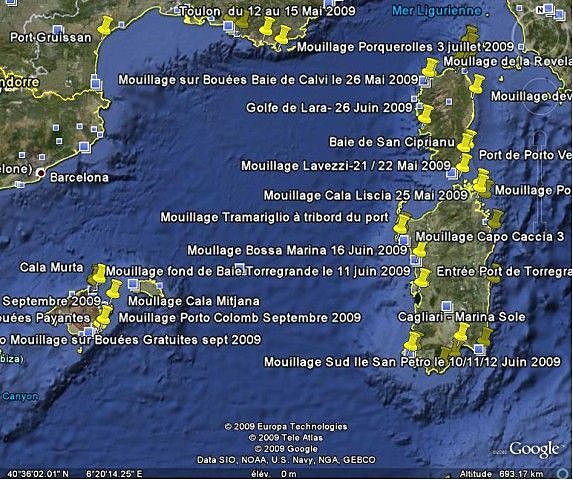Click the blue square icon near Barcelona coast
Image resolution: width=573 pixels, height=480 pixels.
pyautogui.click(x=85, y=147)
